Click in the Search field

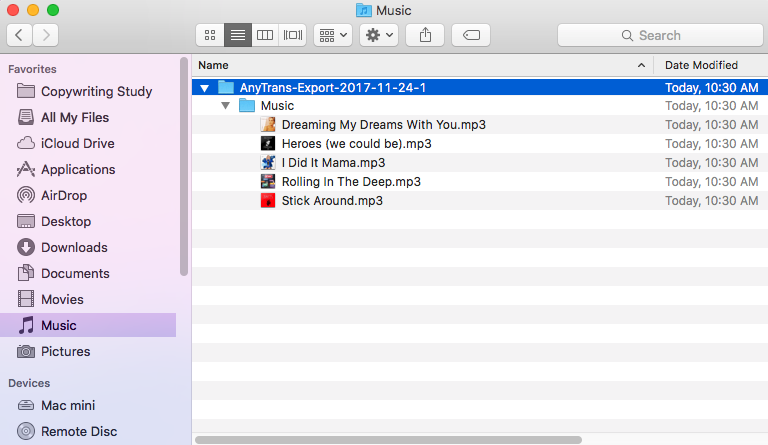pos(660,35)
